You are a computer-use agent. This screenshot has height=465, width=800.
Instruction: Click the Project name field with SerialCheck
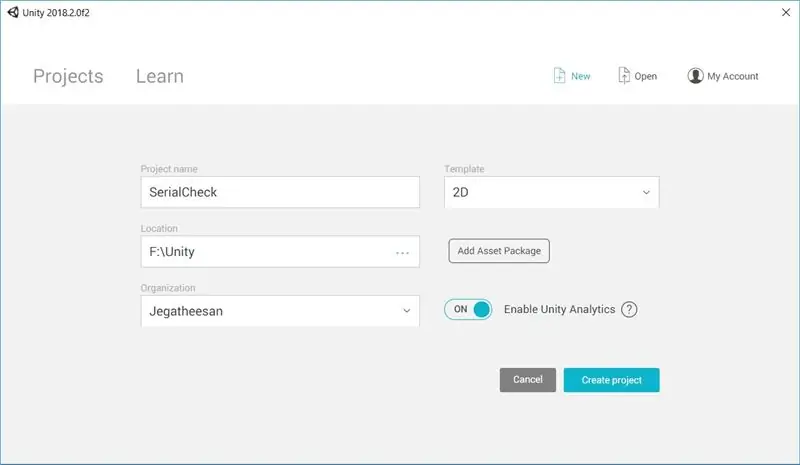[280, 192]
